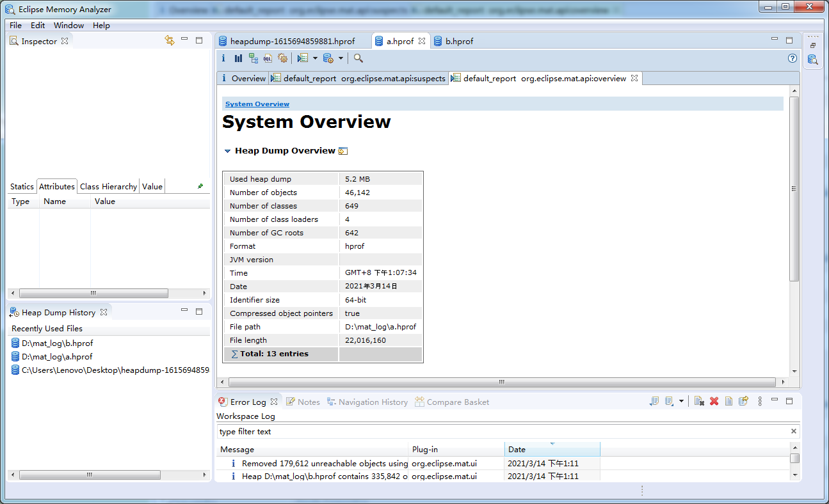The height and width of the screenshot is (504, 829).
Task: Click the Number of objects value 46,142
Action: pos(357,193)
